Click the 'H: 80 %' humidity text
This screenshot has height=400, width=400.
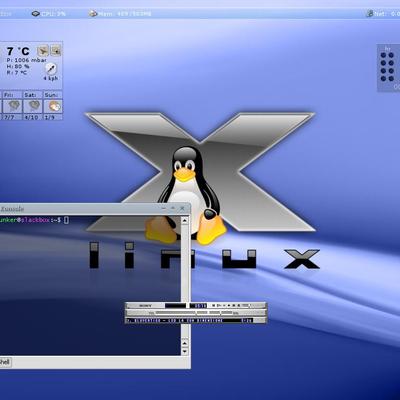pos(18,66)
